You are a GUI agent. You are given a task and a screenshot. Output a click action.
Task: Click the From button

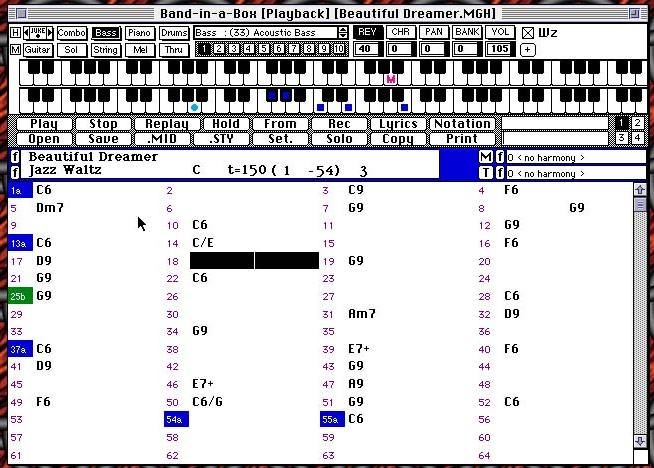click(280, 124)
